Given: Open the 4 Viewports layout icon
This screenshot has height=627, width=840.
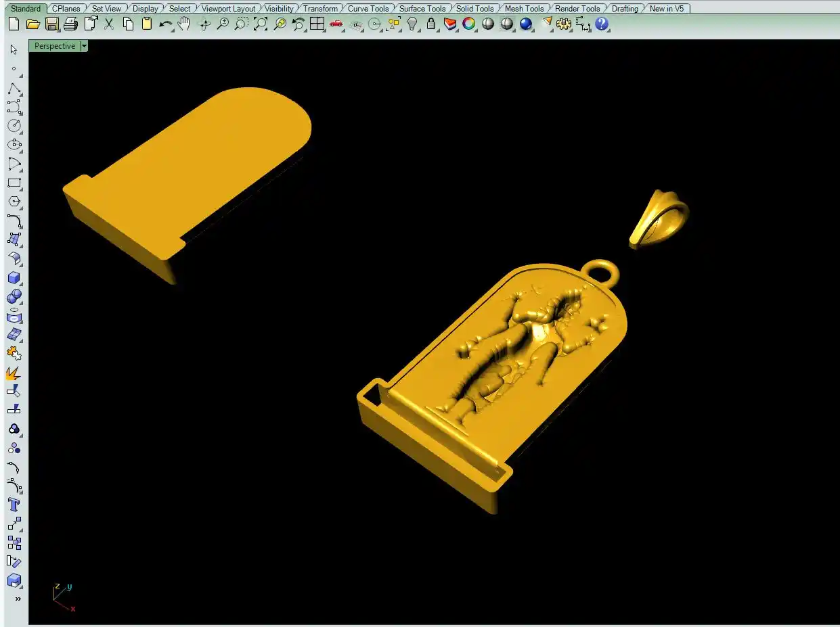Looking at the screenshot, I should click(317, 24).
